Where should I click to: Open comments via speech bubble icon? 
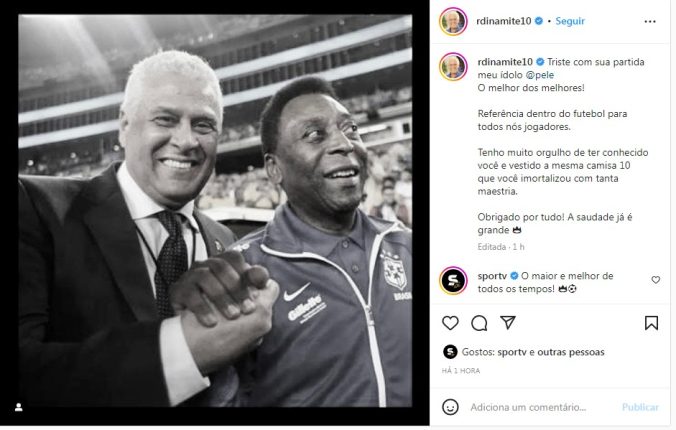(479, 323)
